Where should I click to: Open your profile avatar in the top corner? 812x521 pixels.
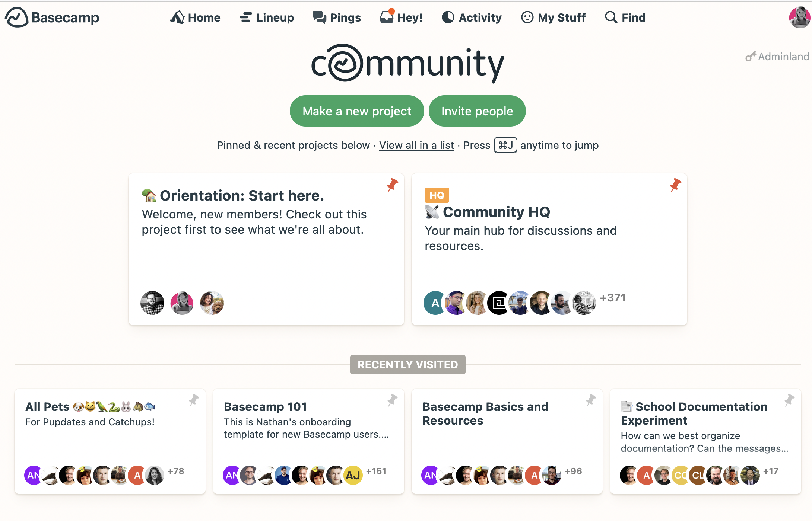click(799, 17)
